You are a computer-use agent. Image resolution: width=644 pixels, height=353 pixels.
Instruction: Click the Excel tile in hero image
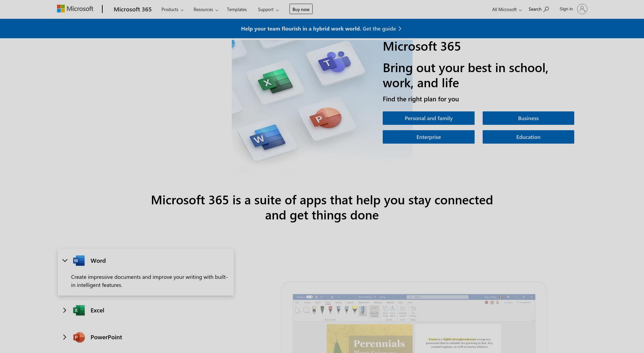275,82
